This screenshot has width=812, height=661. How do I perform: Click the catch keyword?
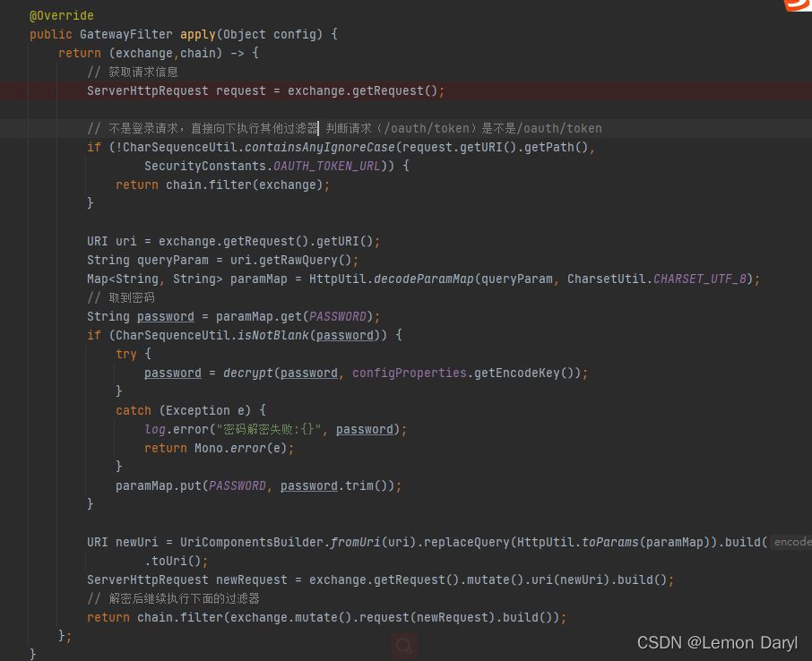pyautogui.click(x=133, y=410)
